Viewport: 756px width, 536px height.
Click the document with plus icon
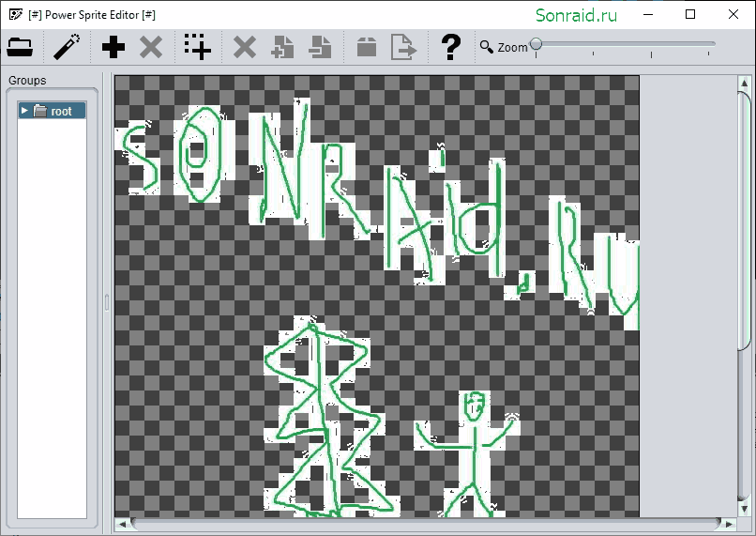pos(282,47)
